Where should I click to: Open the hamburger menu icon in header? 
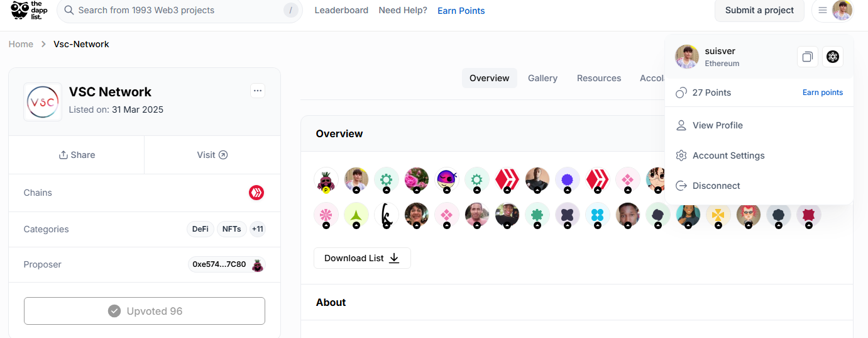(x=823, y=10)
